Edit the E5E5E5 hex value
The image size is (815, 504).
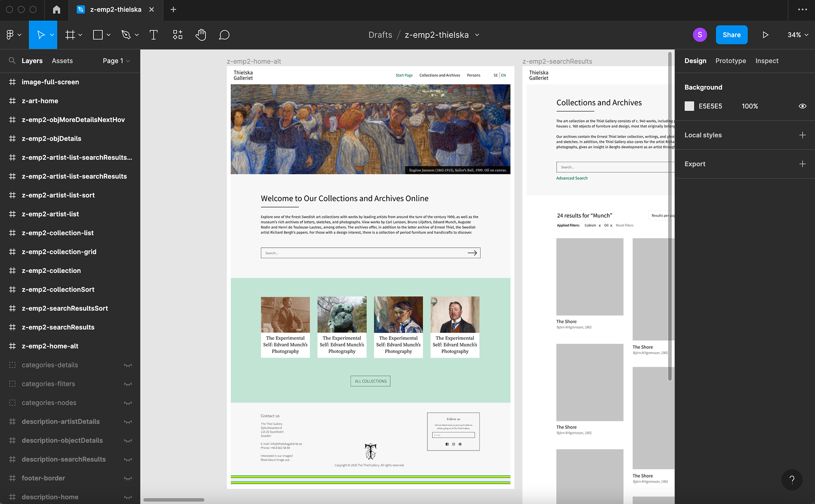pyautogui.click(x=710, y=106)
